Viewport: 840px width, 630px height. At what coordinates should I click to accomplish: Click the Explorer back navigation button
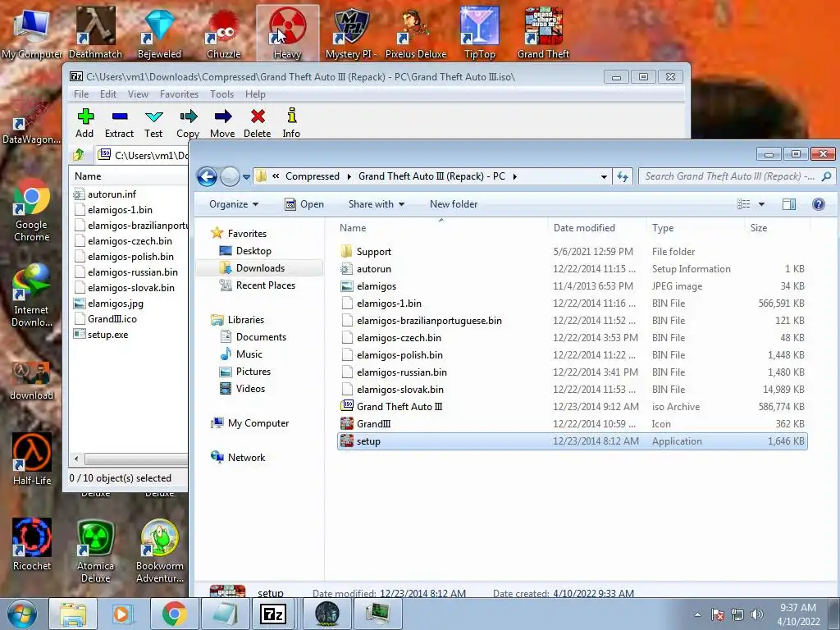coord(207,176)
